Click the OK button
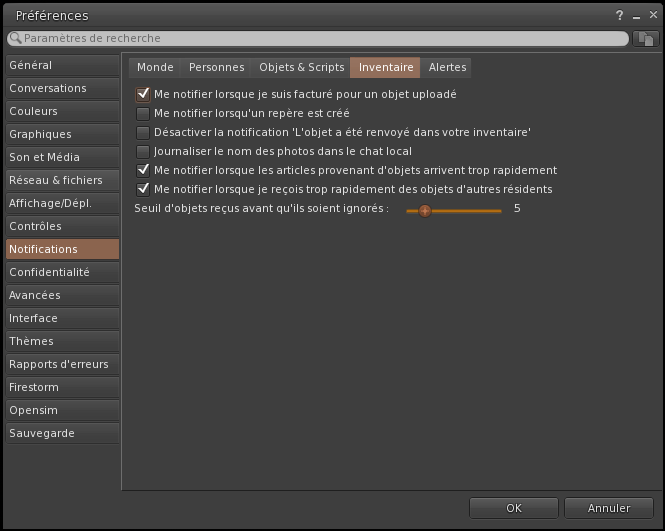The width and height of the screenshot is (665, 531). 513,508
